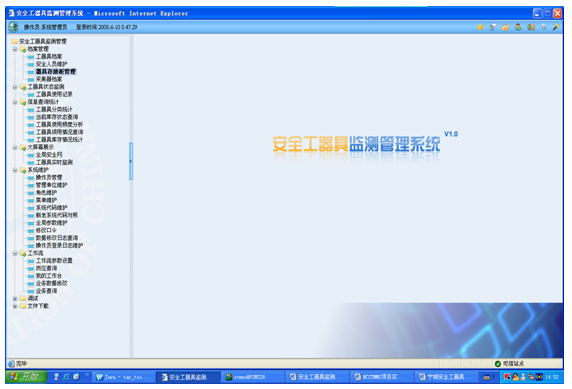Collapse the 信息查询统计 tree node
The width and height of the screenshot is (572, 389).
tap(15, 102)
